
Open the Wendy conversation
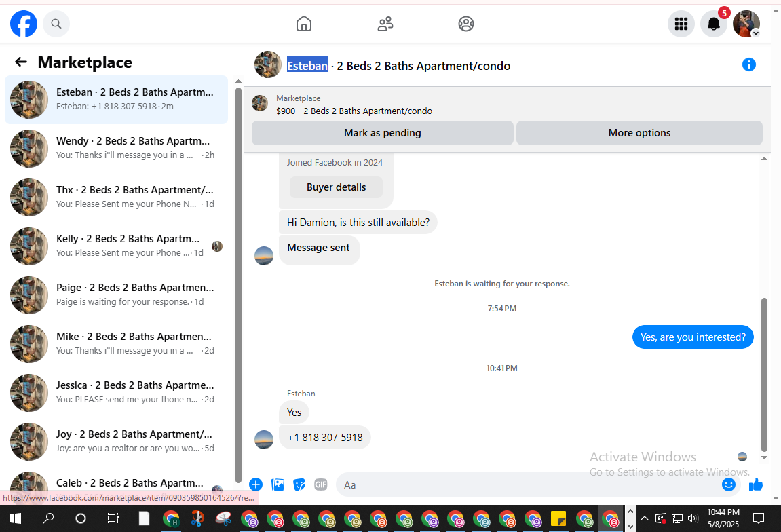pyautogui.click(x=117, y=149)
